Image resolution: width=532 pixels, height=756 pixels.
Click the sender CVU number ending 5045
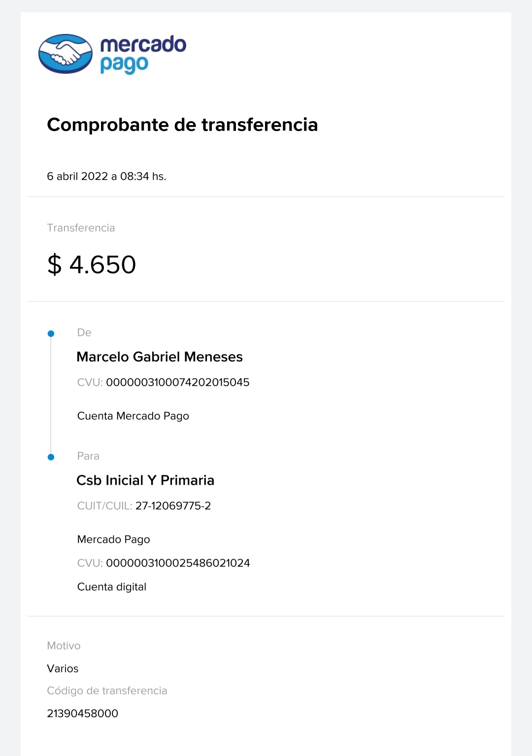pyautogui.click(x=178, y=382)
